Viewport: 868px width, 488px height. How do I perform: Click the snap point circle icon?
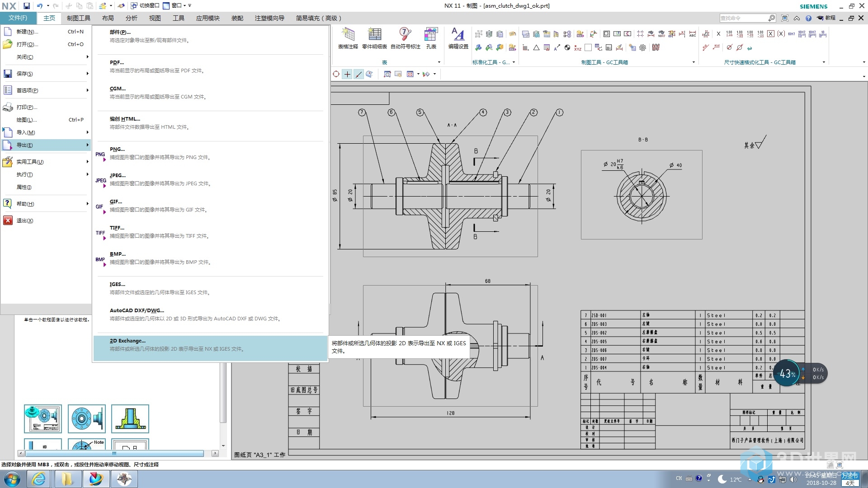click(336, 74)
